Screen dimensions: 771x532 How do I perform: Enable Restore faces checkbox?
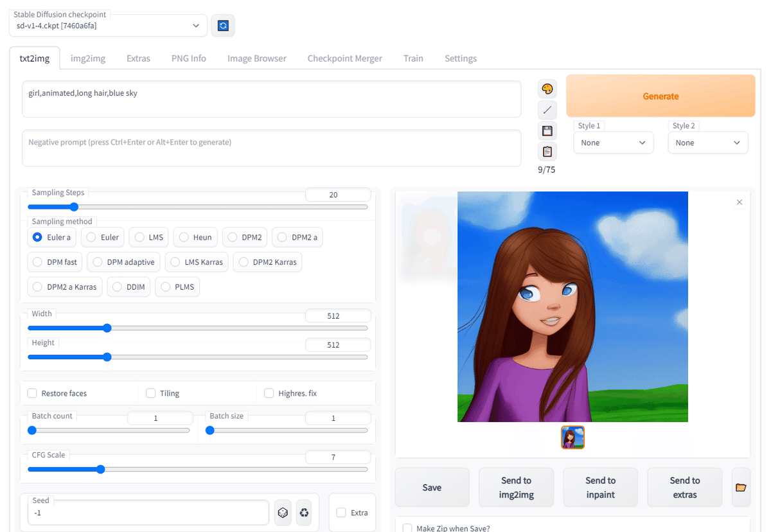(x=32, y=393)
